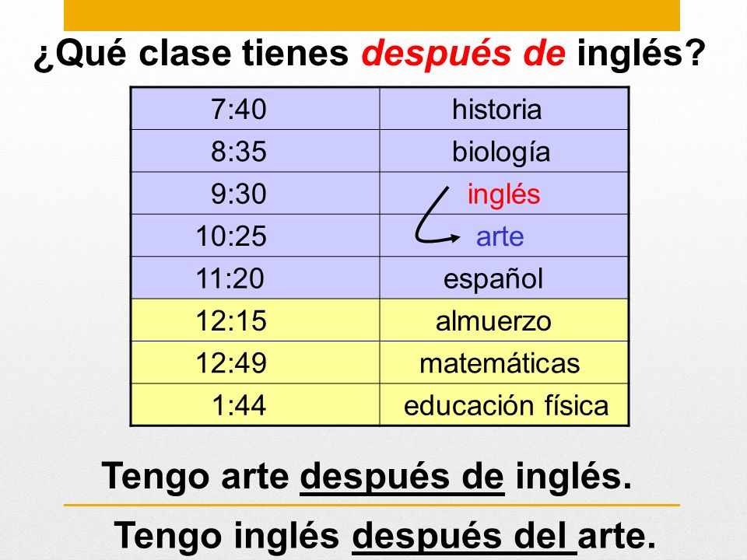Click the curved black arrow in the table
The width and height of the screenshot is (747, 560).
pyautogui.click(x=436, y=215)
